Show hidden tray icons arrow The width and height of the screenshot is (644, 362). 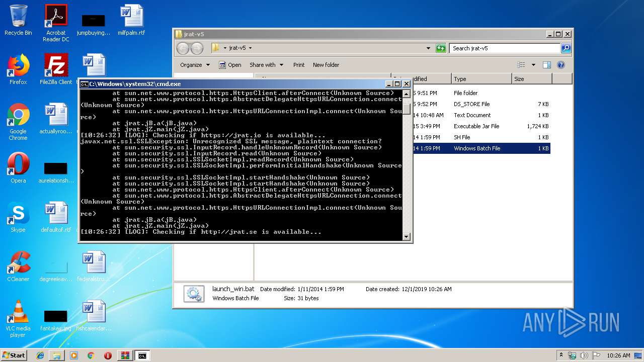click(x=561, y=355)
